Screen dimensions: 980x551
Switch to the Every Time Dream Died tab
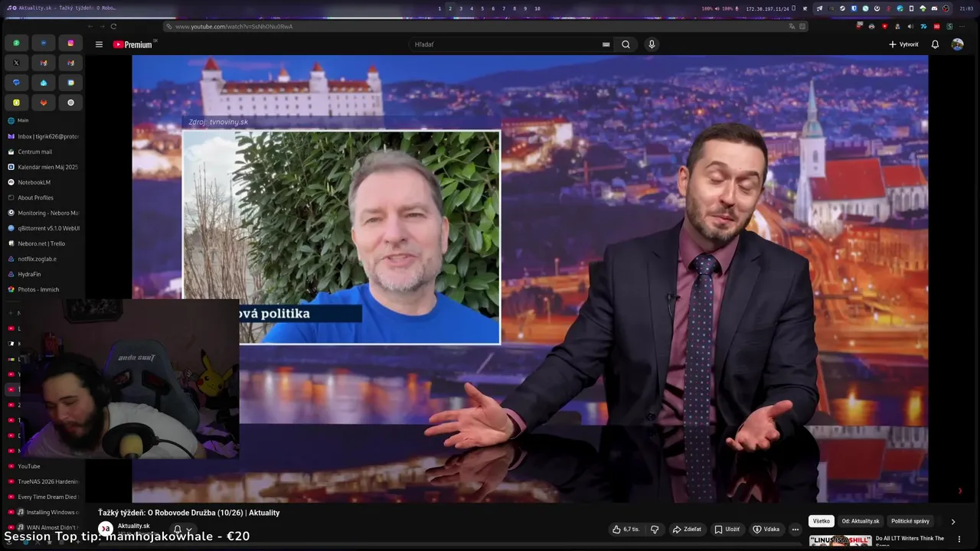tap(42, 497)
